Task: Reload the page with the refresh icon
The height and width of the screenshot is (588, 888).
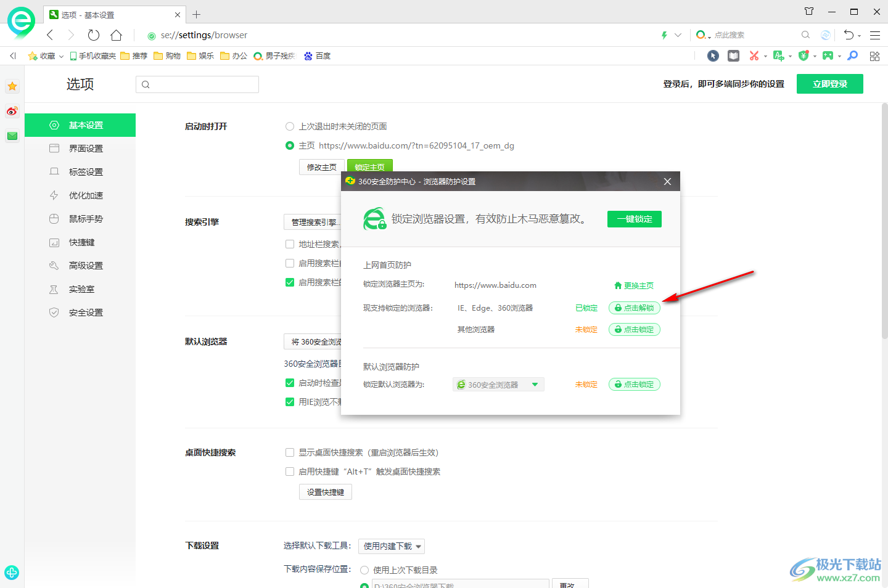Action: (94, 35)
